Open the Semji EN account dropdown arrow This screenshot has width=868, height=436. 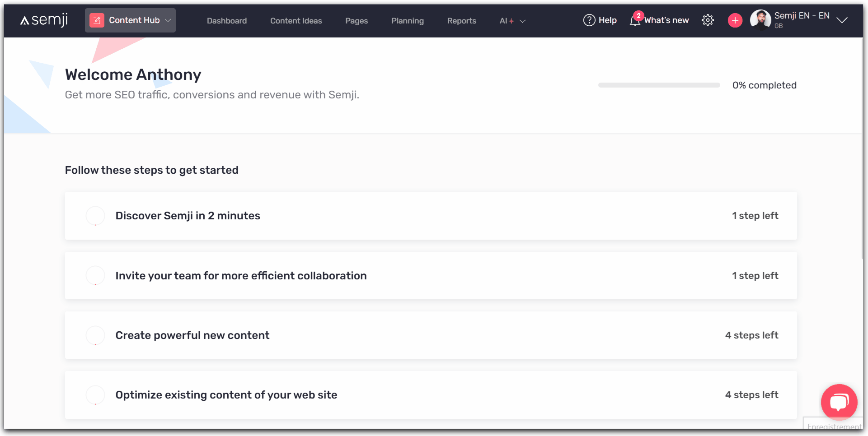tap(841, 20)
